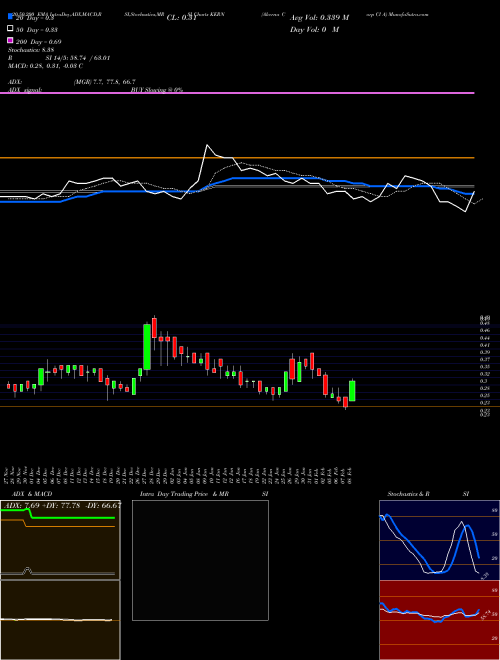The width and height of the screenshot is (500, 660).
Task: Click the blue Stochastics oscillator panel
Action: (x=439, y=540)
